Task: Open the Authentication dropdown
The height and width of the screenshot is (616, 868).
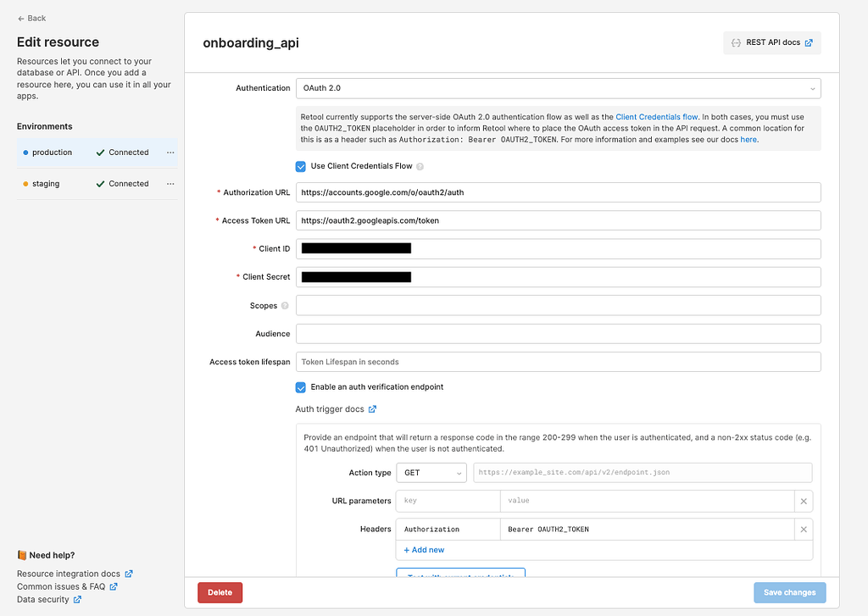Action: click(x=558, y=89)
